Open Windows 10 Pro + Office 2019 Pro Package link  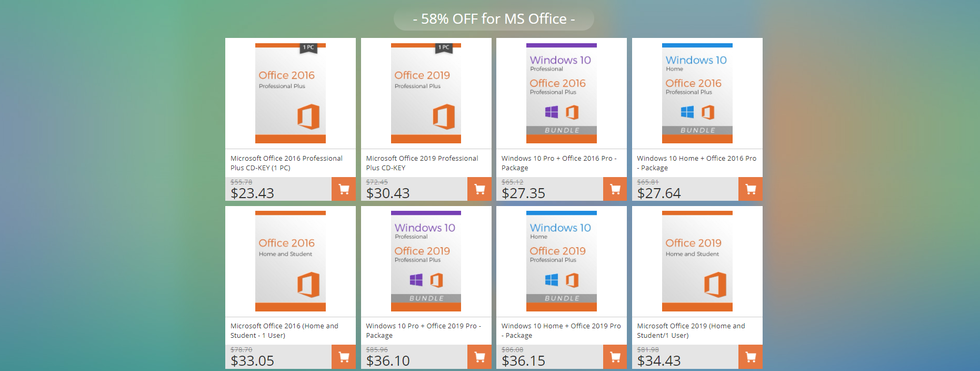[423, 330]
